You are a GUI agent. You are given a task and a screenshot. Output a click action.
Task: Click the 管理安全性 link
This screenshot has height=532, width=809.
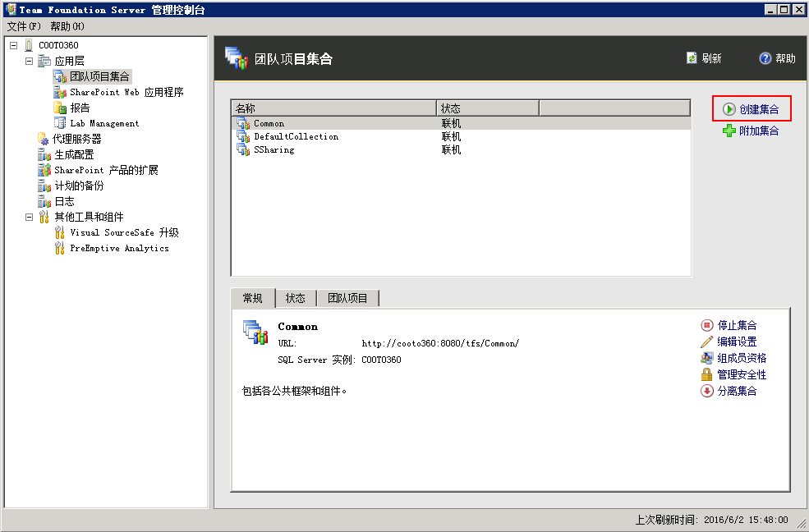coord(742,374)
